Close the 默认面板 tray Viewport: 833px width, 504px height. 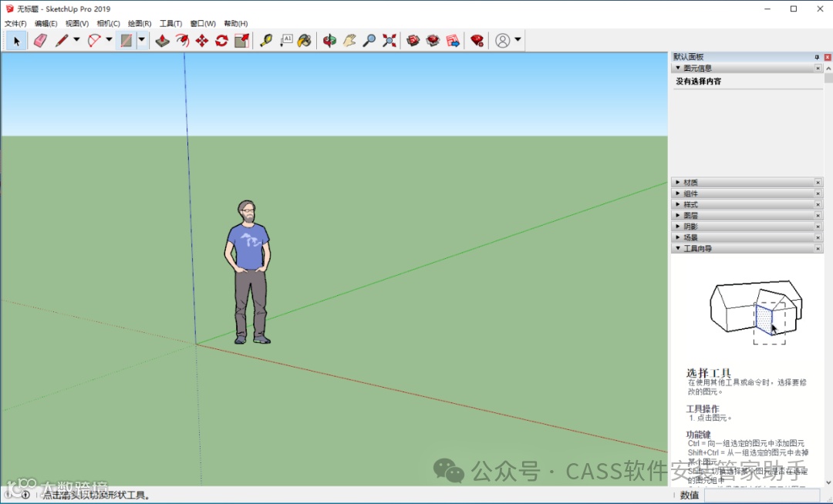point(828,57)
